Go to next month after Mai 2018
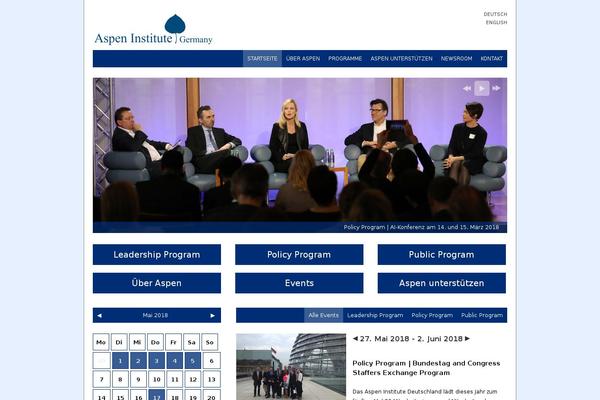Screen dimensions: 600x400 point(212,315)
